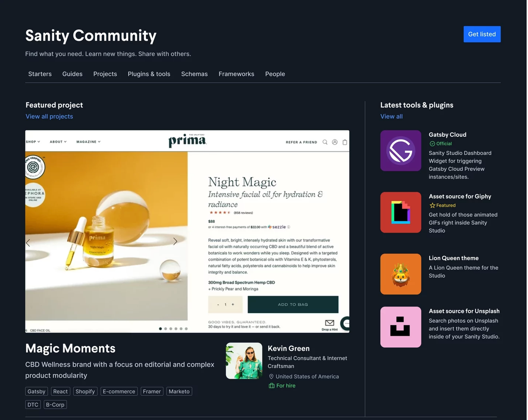
Task: Click the E-commerce tag
Action: click(119, 391)
